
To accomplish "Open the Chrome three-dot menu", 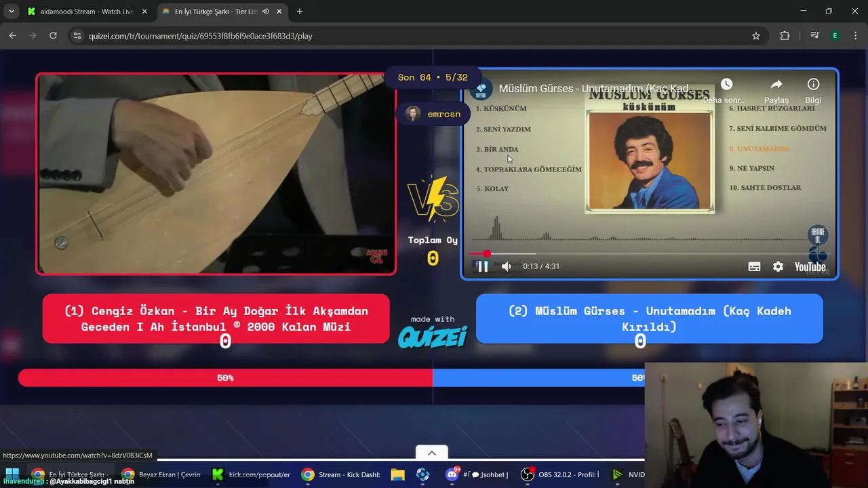I will pos(854,36).
